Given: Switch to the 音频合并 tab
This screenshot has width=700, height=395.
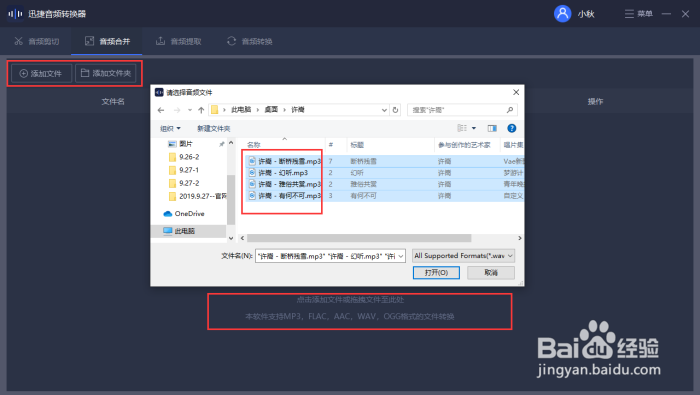Looking at the screenshot, I should pos(107,42).
